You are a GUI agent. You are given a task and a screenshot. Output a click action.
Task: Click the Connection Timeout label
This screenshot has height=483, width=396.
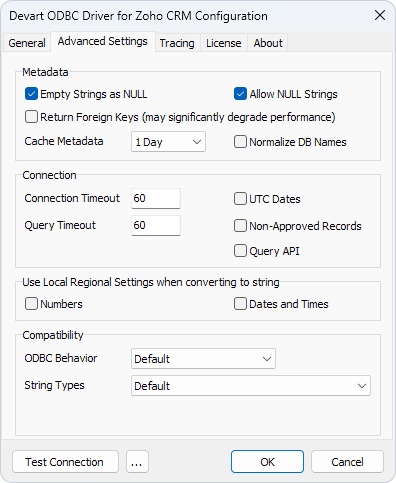click(72, 198)
